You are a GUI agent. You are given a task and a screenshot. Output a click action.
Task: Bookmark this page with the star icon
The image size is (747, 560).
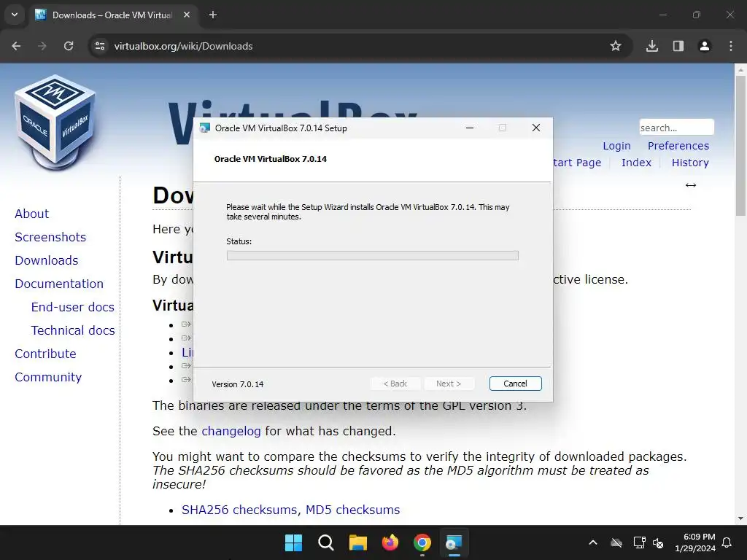[x=616, y=46]
